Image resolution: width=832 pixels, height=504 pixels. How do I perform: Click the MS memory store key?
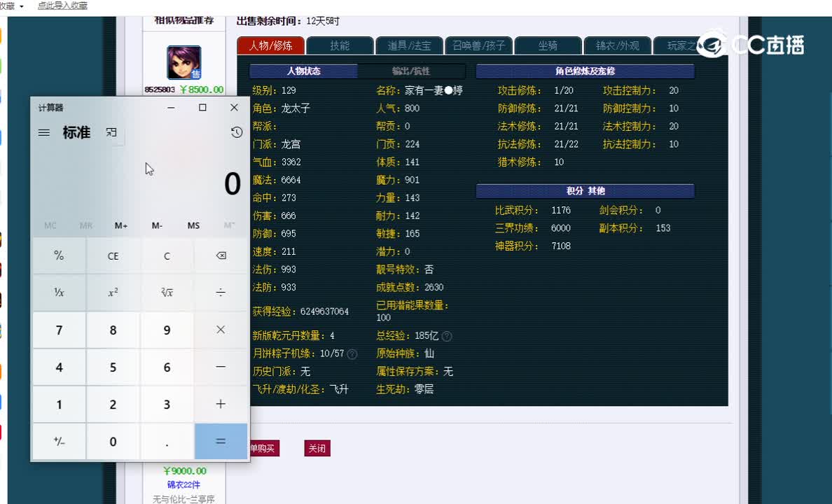click(x=193, y=225)
